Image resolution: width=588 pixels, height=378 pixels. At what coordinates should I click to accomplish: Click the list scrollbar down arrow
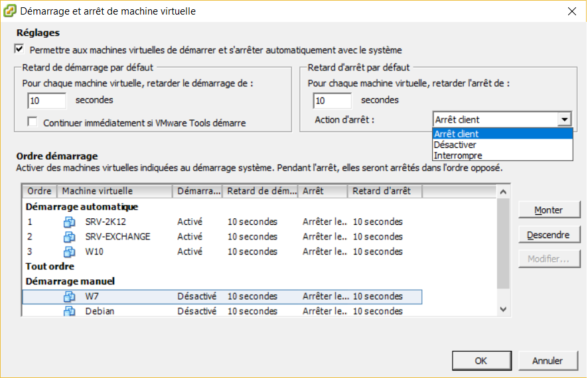point(503,310)
